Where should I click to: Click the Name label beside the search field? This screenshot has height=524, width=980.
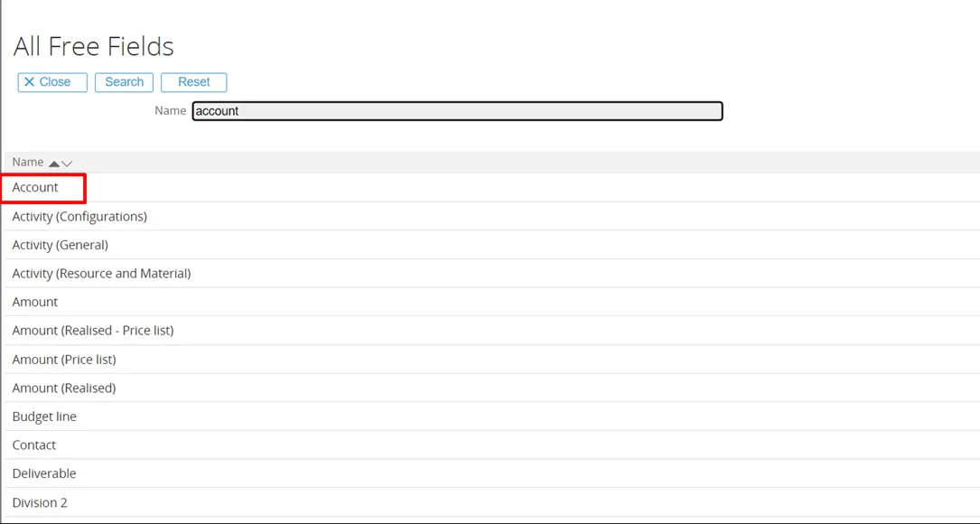point(170,111)
